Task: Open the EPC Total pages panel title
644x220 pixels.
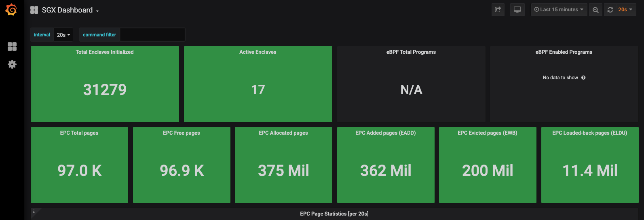Action: [x=79, y=133]
